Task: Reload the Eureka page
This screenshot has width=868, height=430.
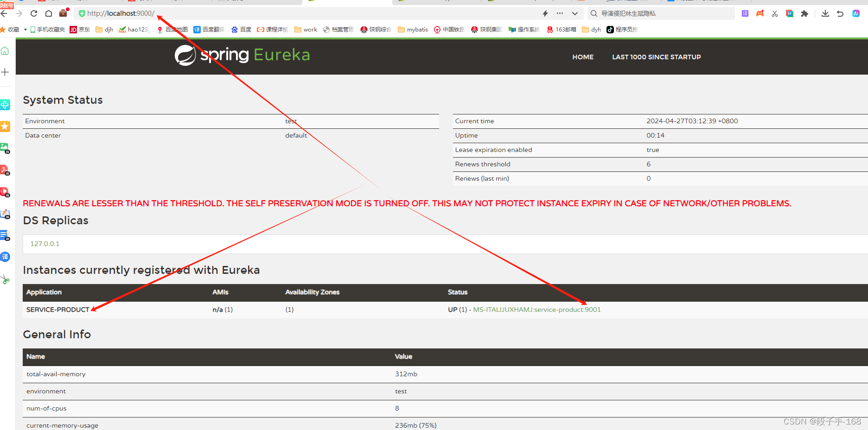Action: [x=34, y=13]
